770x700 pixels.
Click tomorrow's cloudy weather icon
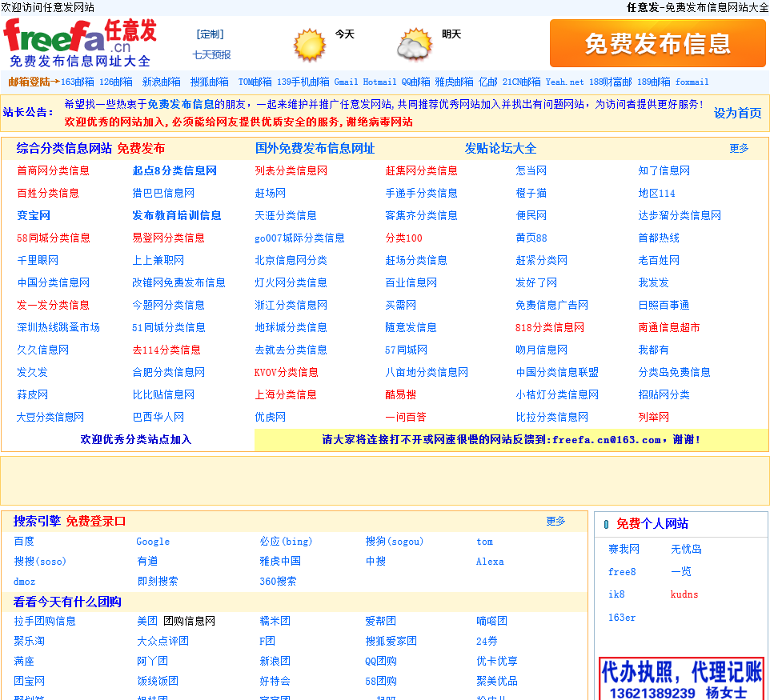(415, 44)
